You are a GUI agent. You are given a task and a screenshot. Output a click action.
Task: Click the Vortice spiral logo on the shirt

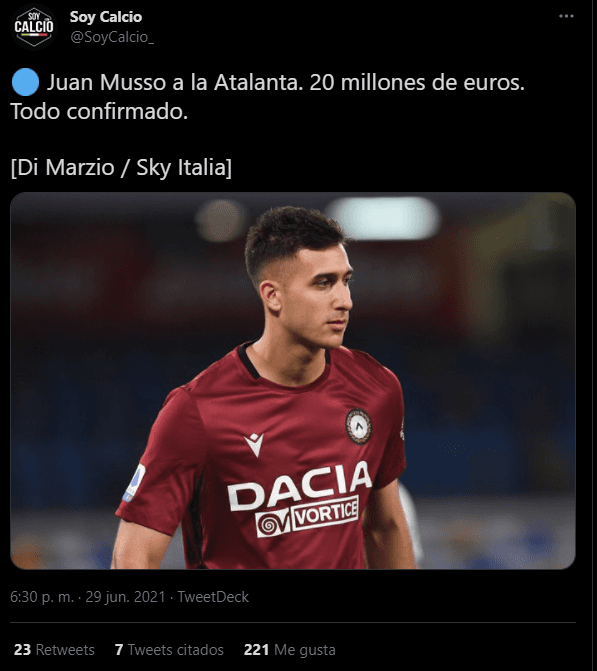click(273, 523)
